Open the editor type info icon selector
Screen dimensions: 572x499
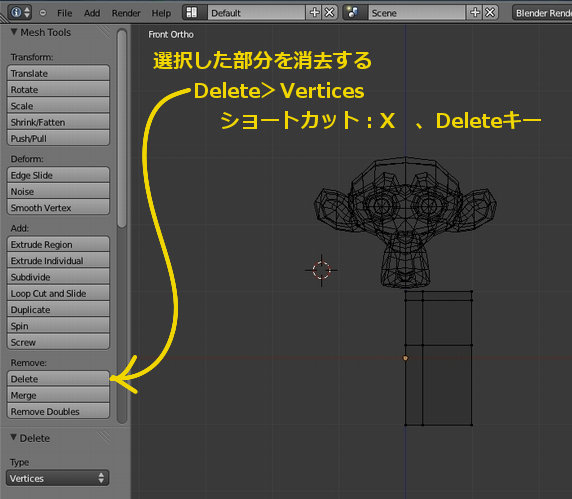pos(20,12)
